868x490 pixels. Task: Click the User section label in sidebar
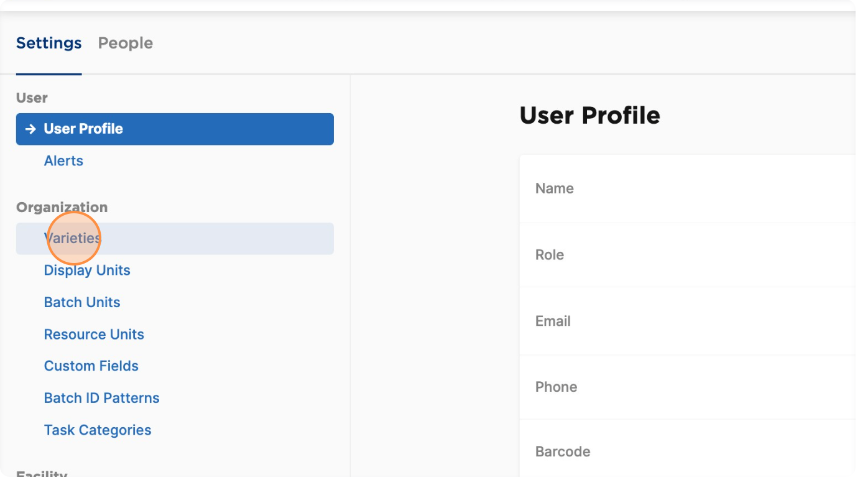[x=32, y=98]
